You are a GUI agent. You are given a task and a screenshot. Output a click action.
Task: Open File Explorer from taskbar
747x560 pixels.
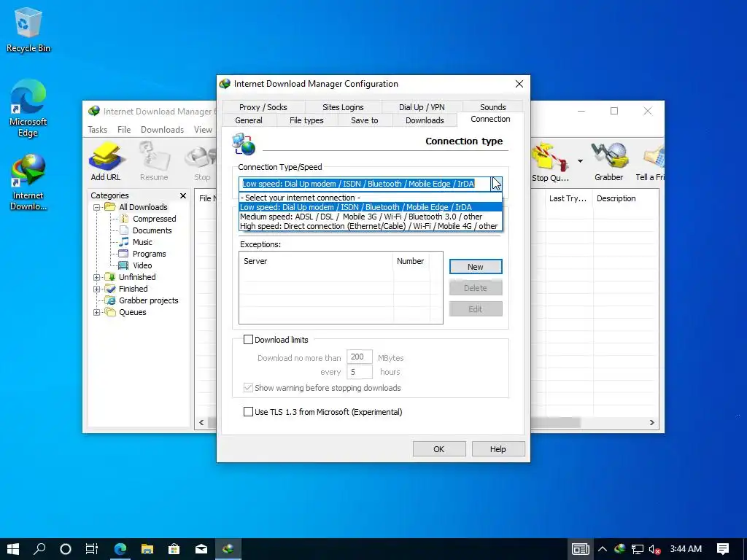(147, 549)
